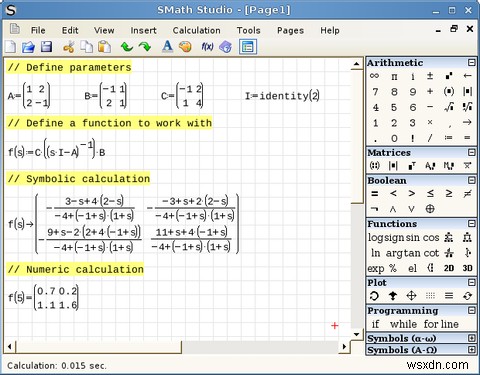Collapse the Functions panel
The width and height of the screenshot is (480, 375).
(471, 223)
